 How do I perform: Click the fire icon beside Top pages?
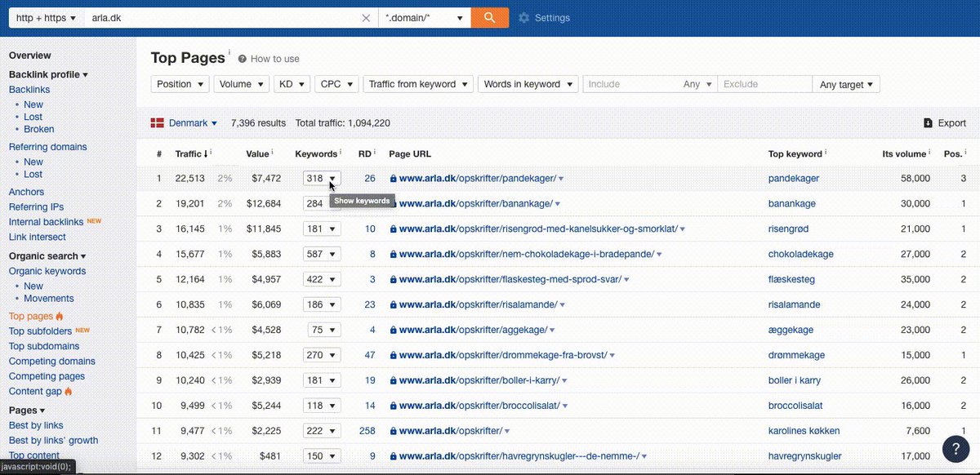coord(60,316)
